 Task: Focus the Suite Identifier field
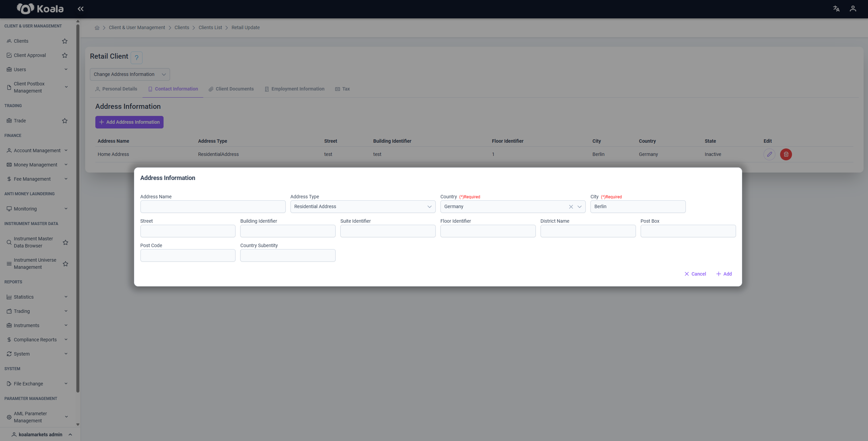coord(388,231)
